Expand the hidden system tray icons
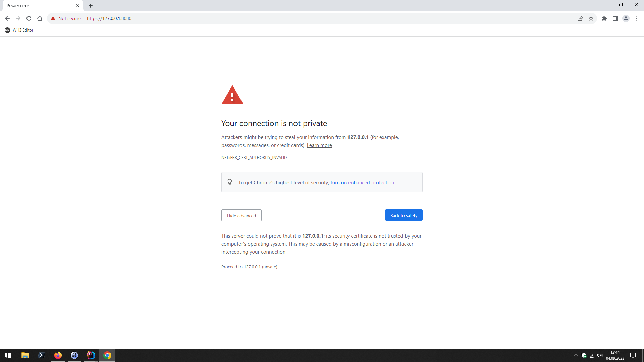This screenshot has width=644, height=362. coord(576,355)
